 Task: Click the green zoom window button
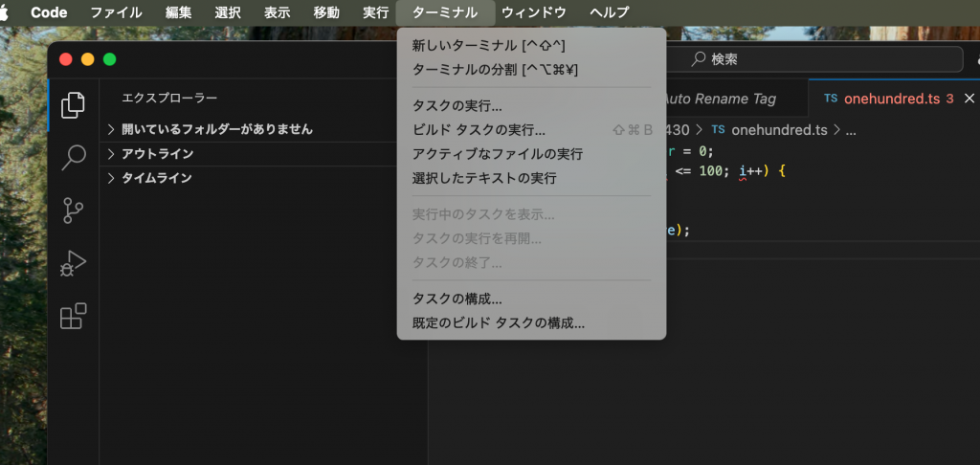(109, 59)
